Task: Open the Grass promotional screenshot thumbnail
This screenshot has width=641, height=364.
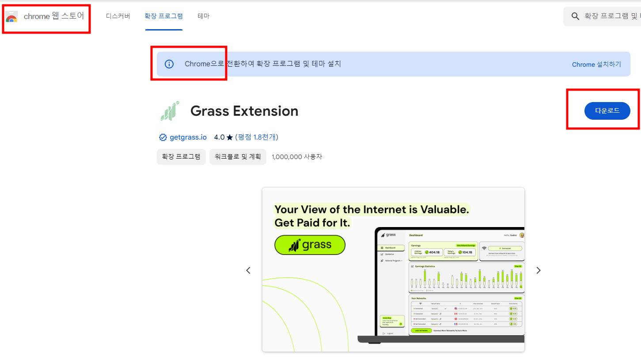Action: 393,270
